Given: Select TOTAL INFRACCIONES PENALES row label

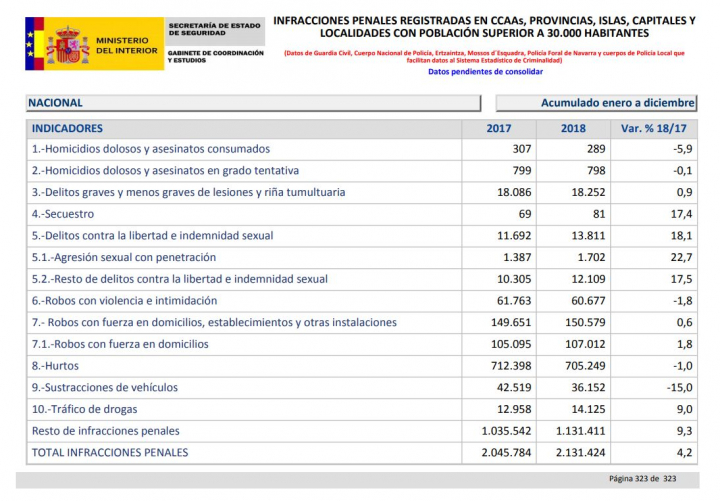Looking at the screenshot, I should (x=110, y=452).
